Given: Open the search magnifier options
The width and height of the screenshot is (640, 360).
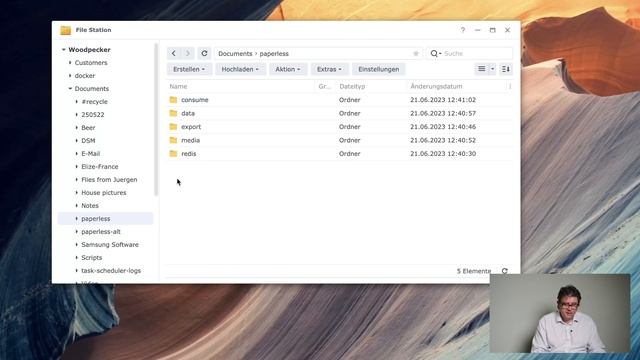Looking at the screenshot, I should (x=436, y=53).
